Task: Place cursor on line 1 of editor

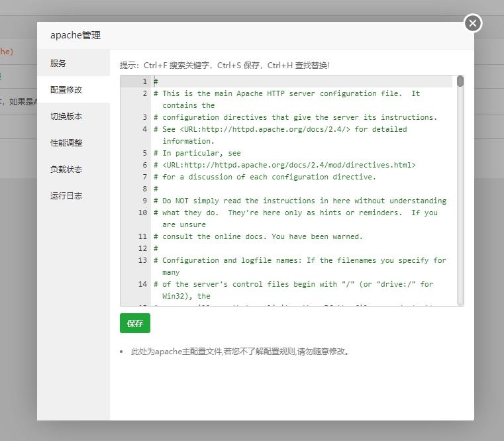Action: coord(302,81)
